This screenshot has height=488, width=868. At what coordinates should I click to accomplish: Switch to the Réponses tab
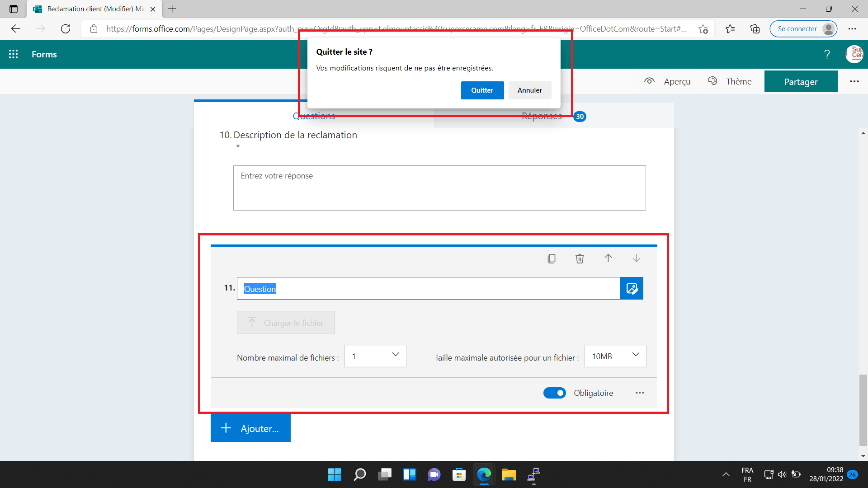[x=542, y=117]
